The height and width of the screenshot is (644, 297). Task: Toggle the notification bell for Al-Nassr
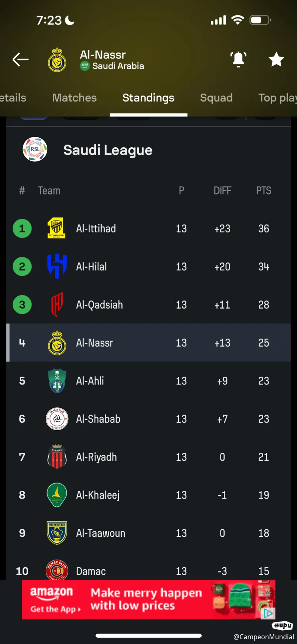coord(238,59)
